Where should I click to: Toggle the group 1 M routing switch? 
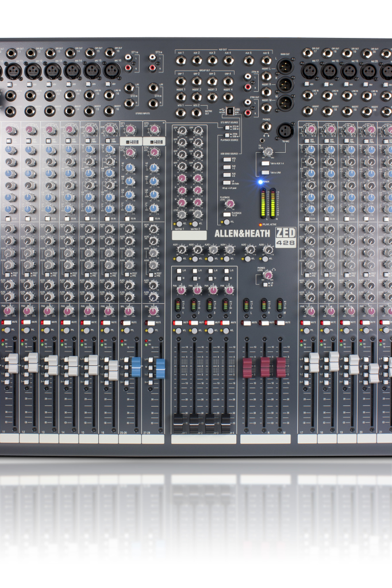pos(179,278)
